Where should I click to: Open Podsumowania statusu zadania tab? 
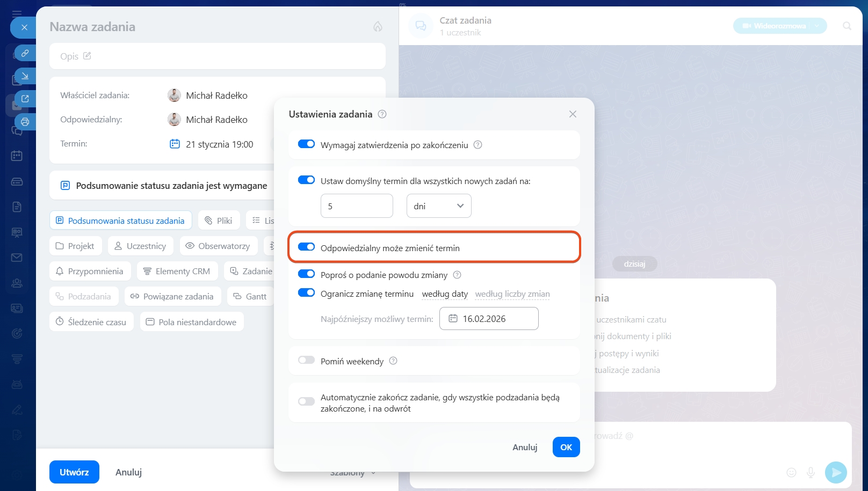[x=120, y=221]
